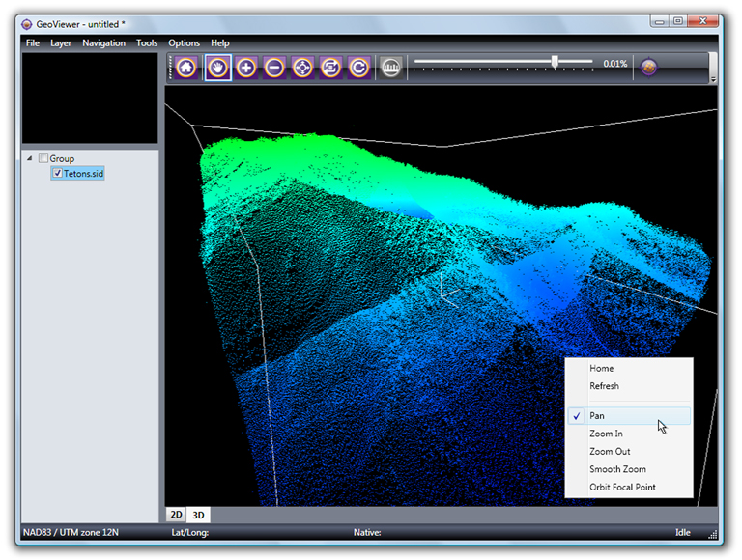Select the Zoom Out minus tool
This screenshot has height=560, width=742.
[x=274, y=68]
